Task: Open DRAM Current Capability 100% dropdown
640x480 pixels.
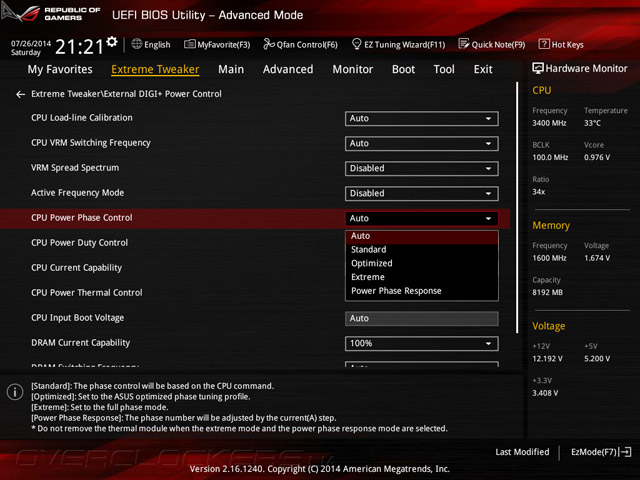Action: 422,344
